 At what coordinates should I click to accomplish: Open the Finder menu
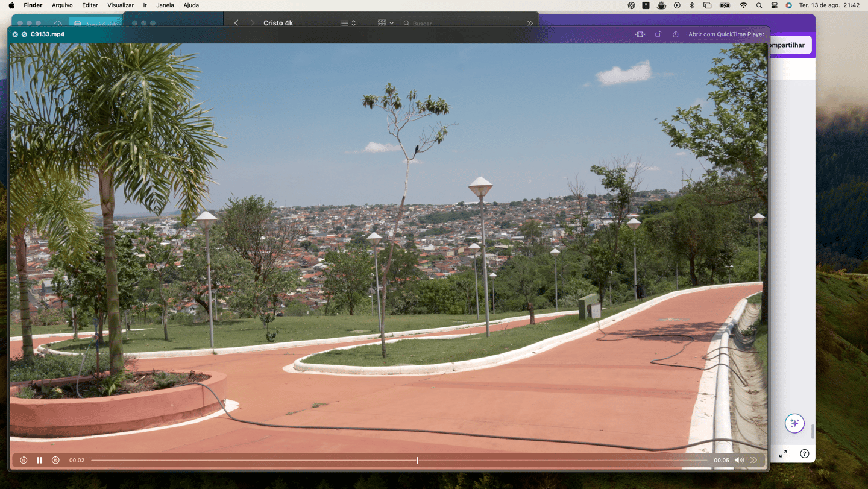tap(33, 5)
